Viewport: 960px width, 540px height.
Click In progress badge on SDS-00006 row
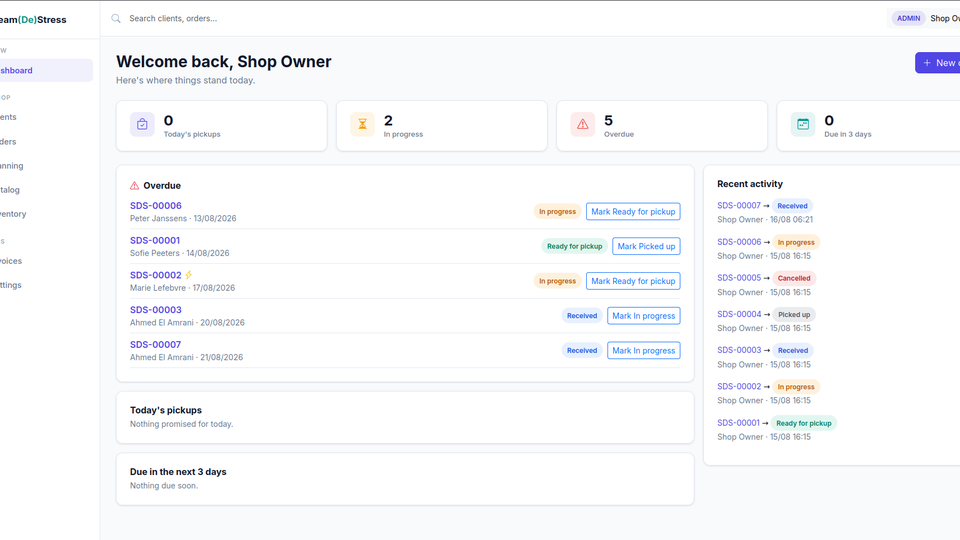pos(557,211)
